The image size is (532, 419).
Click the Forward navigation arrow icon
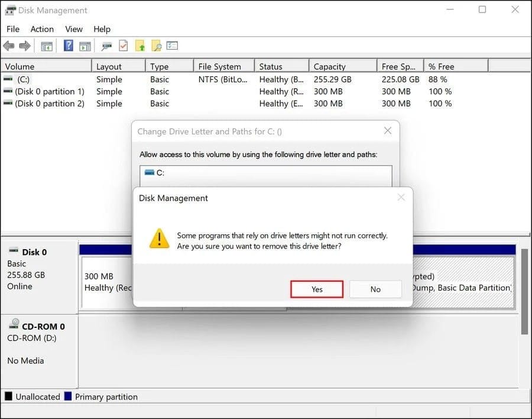[24, 46]
